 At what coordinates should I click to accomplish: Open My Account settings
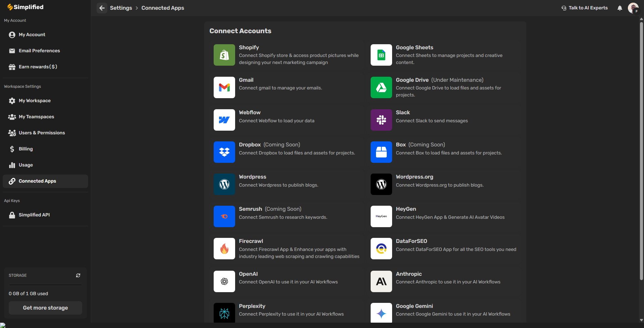click(45, 35)
